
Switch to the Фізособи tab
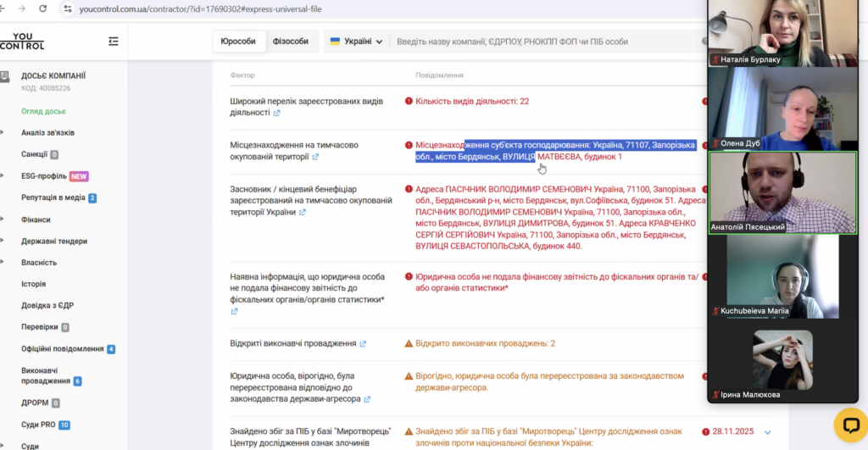(x=291, y=42)
